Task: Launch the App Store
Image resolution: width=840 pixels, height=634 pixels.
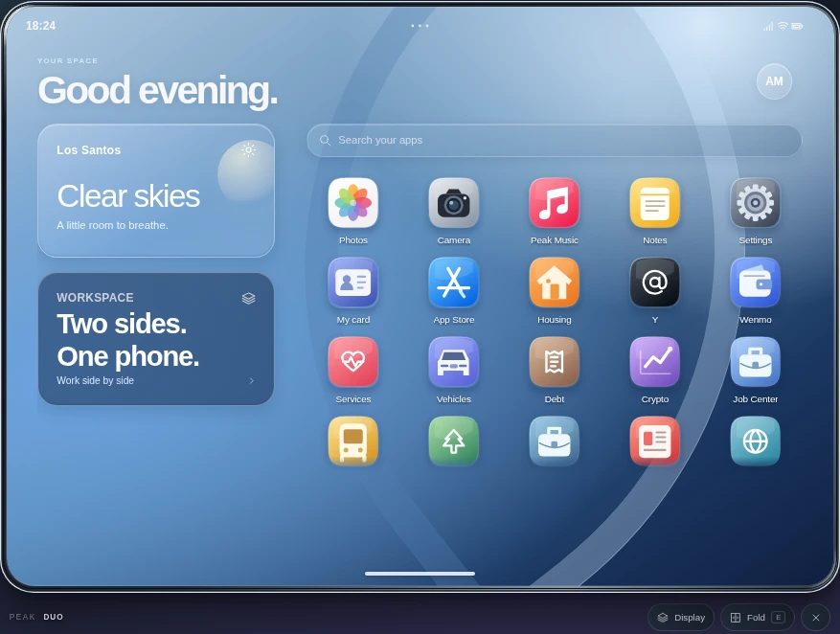Action: click(454, 283)
